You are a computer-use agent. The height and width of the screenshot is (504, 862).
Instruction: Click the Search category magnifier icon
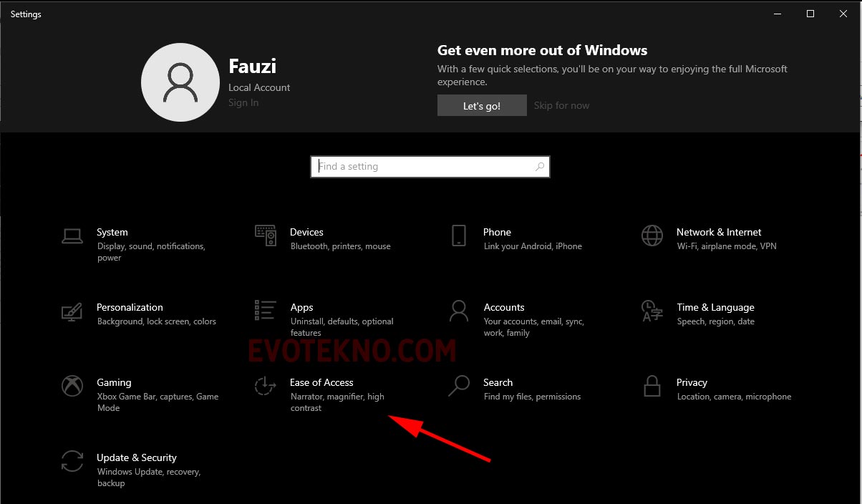coord(459,386)
